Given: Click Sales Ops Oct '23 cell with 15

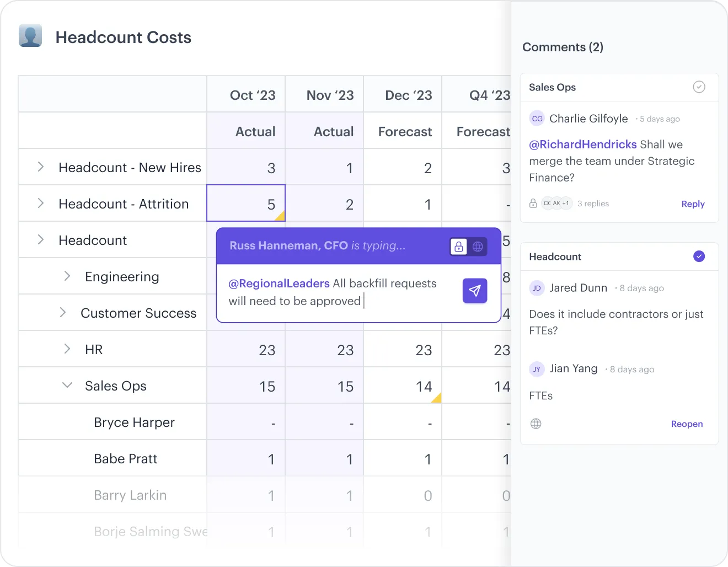Looking at the screenshot, I should [x=246, y=386].
